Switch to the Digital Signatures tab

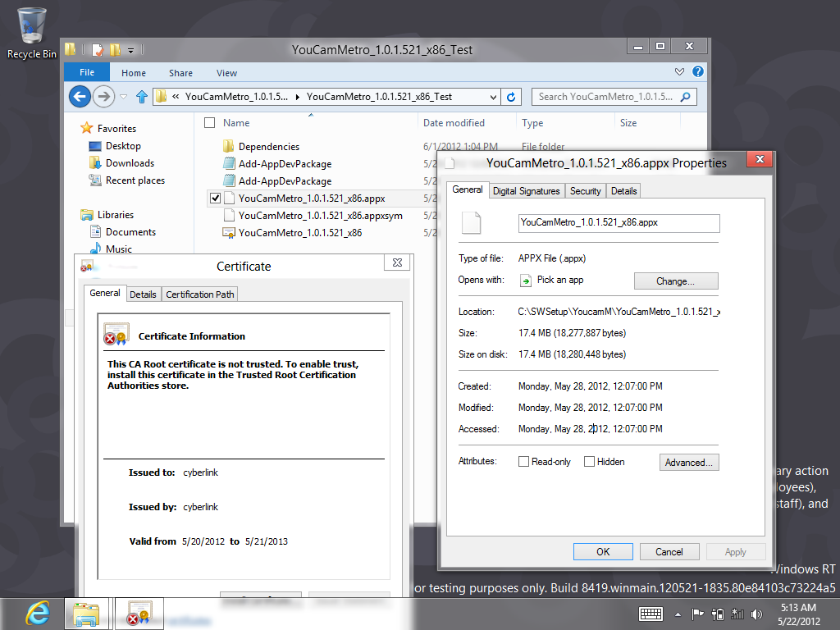[x=526, y=191]
